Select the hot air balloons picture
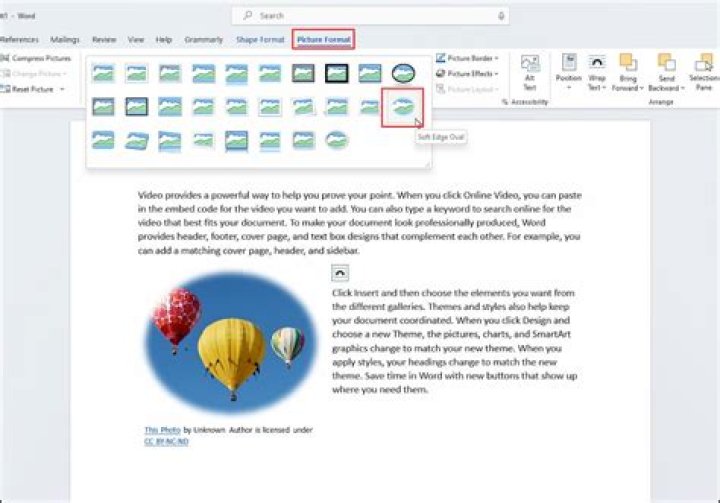The width and height of the screenshot is (720, 503). (231, 342)
